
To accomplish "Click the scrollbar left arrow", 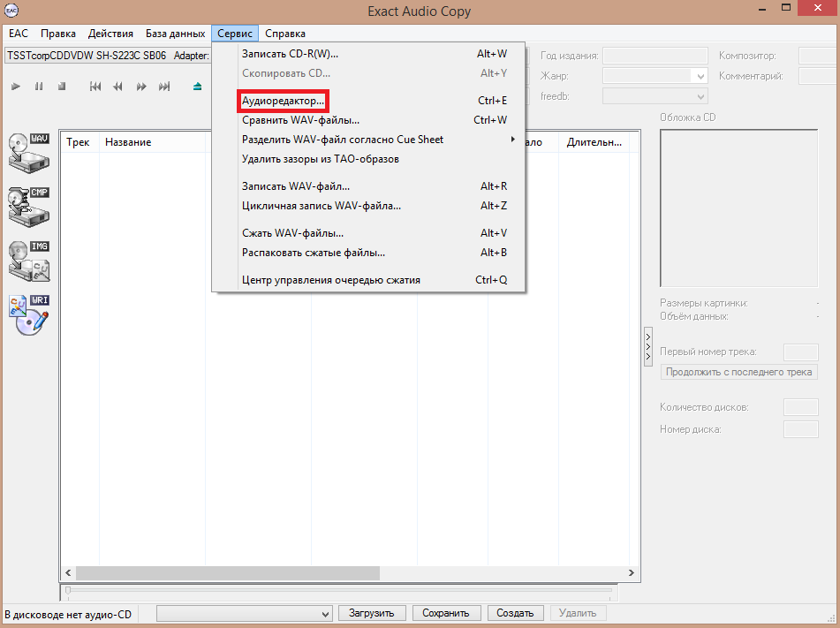I will tap(68, 573).
